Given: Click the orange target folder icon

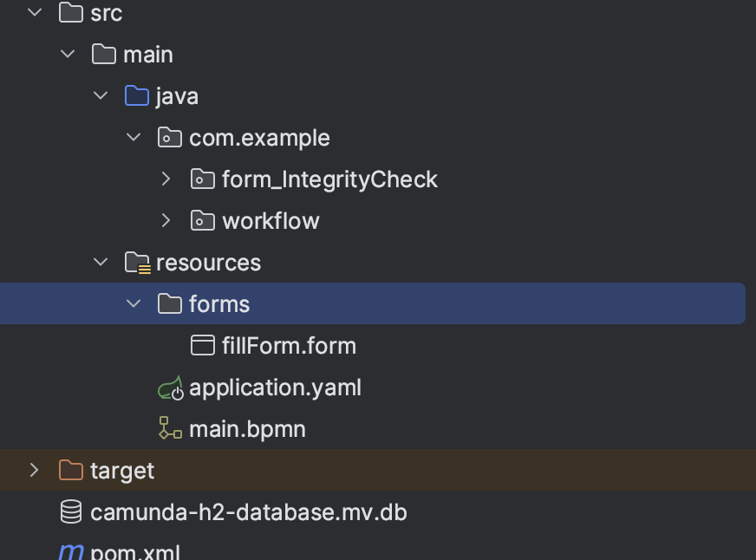Looking at the screenshot, I should point(70,471).
